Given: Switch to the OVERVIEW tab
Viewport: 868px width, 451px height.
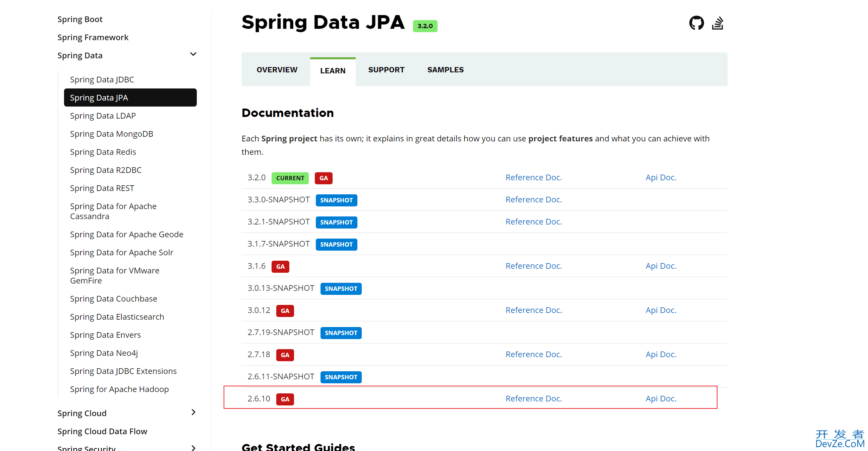Looking at the screenshot, I should point(277,70).
